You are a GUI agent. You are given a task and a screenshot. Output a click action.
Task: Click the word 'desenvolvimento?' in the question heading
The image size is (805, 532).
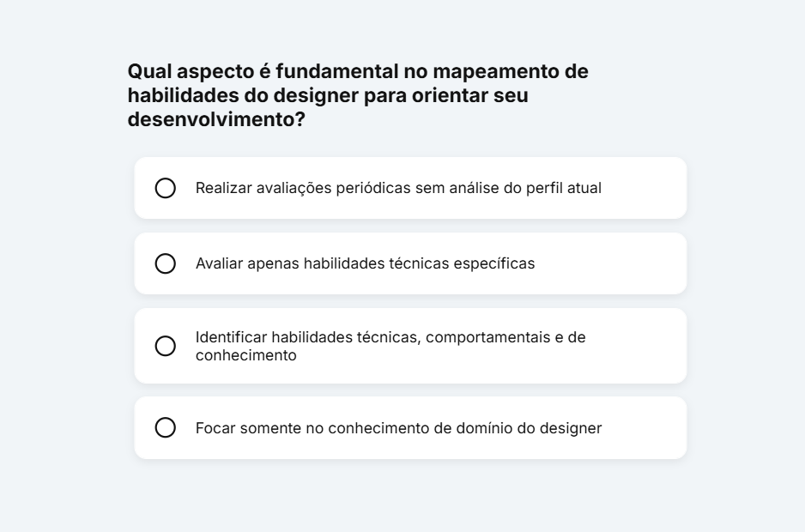click(216, 120)
